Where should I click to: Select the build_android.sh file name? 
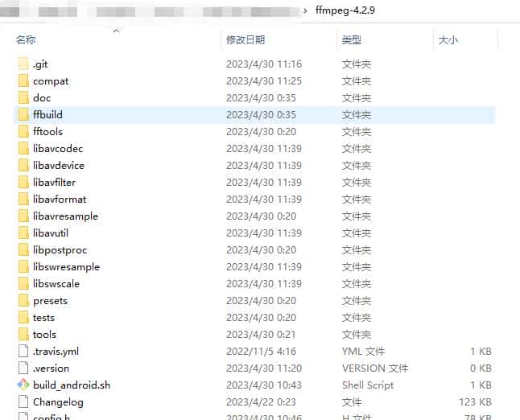tap(72, 385)
